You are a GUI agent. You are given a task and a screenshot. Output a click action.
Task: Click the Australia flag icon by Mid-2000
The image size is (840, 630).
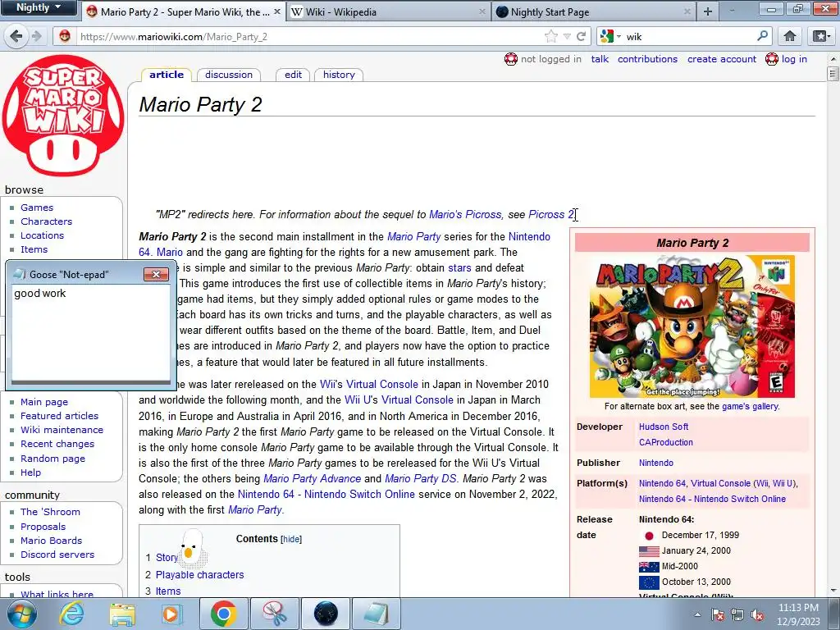[649, 566]
